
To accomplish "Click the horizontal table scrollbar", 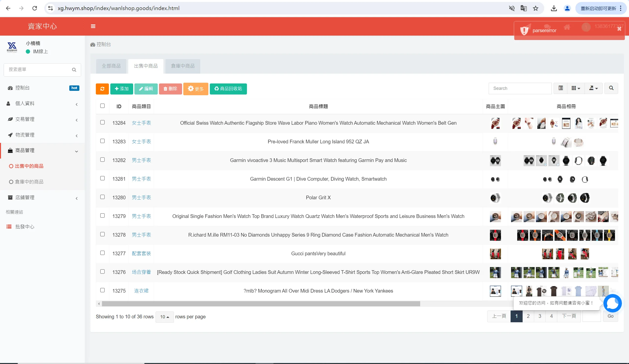I will click(261, 304).
